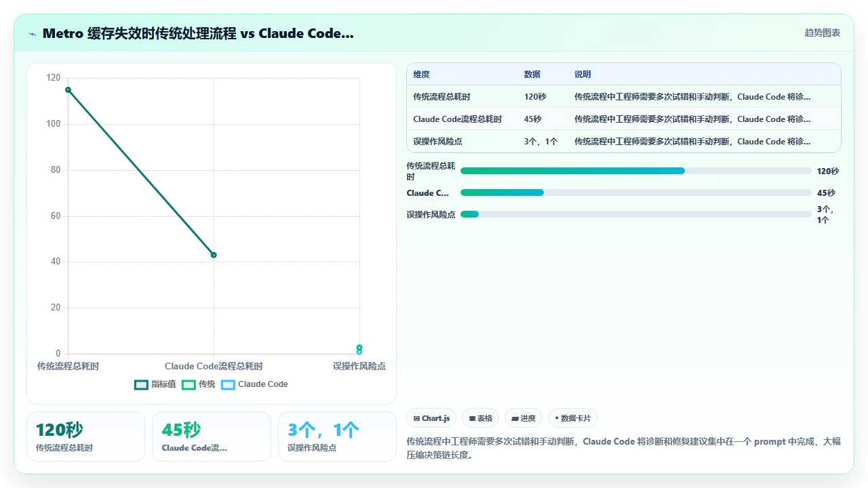Select the 45秒 Claude Code stat card
Image resolution: width=868 pixels, height=488 pixels.
coord(211,436)
